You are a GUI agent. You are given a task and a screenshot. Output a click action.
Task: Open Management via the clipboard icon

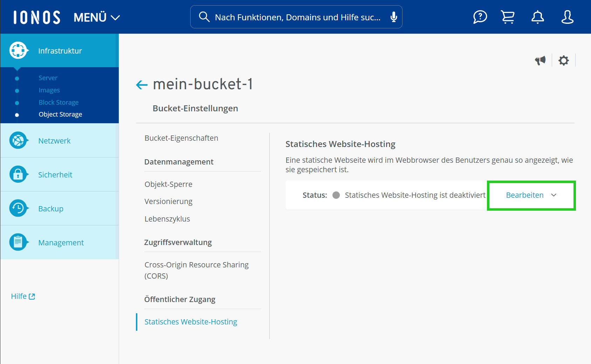18,242
